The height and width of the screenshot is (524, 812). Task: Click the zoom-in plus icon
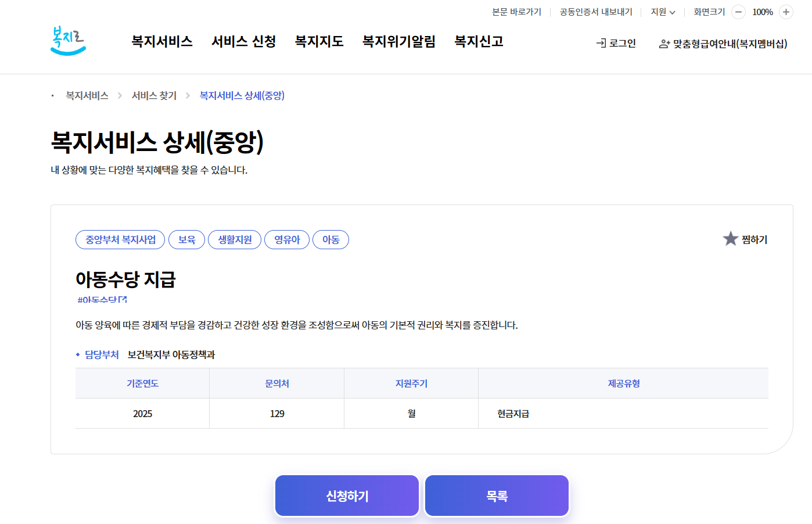tap(786, 12)
